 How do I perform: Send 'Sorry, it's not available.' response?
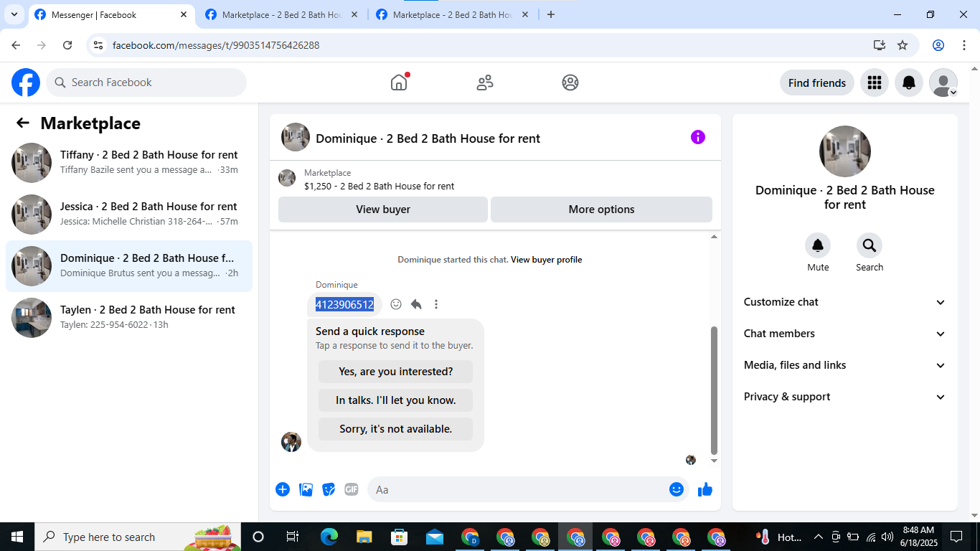coord(395,429)
